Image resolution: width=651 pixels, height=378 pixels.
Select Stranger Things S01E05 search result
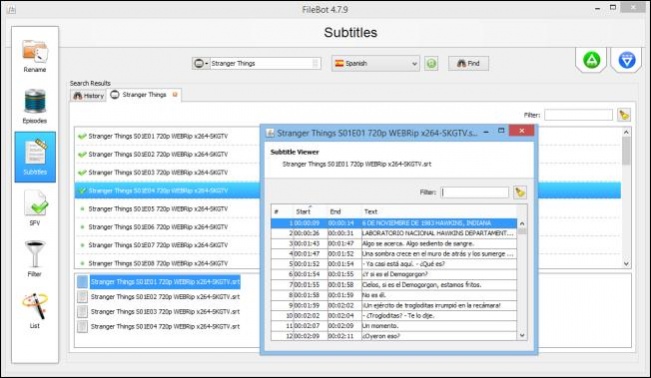168,209
